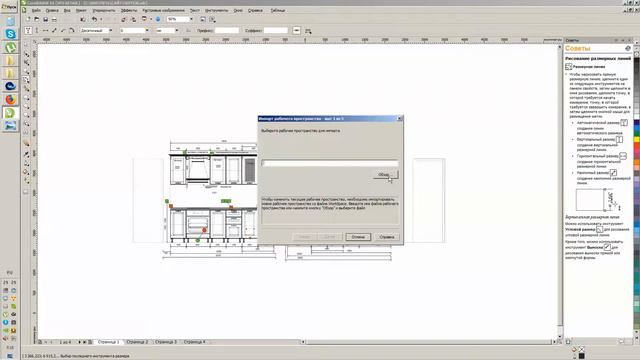Select the Rectangle tool in toolbox
640x360 pixels.
pos(27,98)
